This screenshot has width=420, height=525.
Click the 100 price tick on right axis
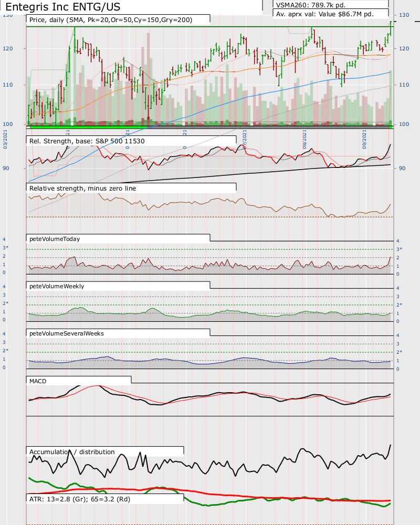point(404,124)
